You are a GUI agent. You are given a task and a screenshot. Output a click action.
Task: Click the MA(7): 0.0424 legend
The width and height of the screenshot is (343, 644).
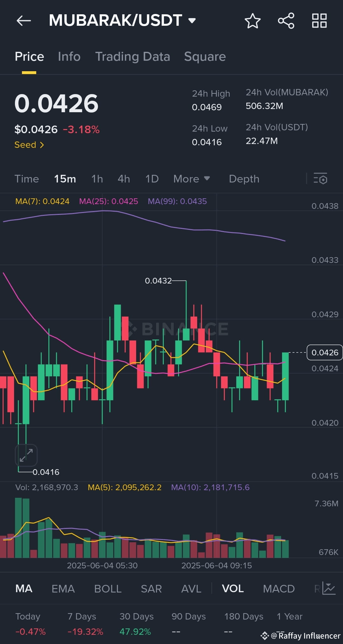pos(42,201)
